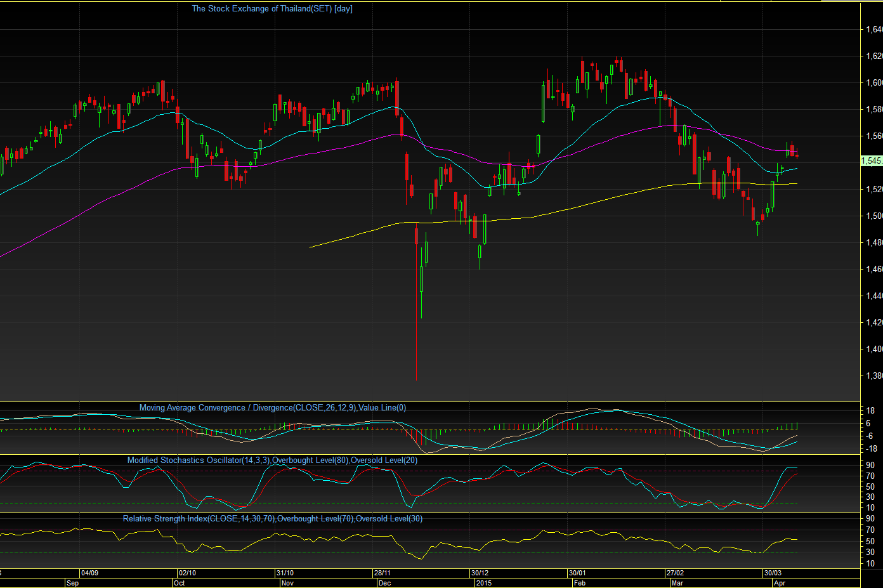883x588 pixels.
Task: Select the Relative Strength Index panel title
Action: [x=273, y=519]
